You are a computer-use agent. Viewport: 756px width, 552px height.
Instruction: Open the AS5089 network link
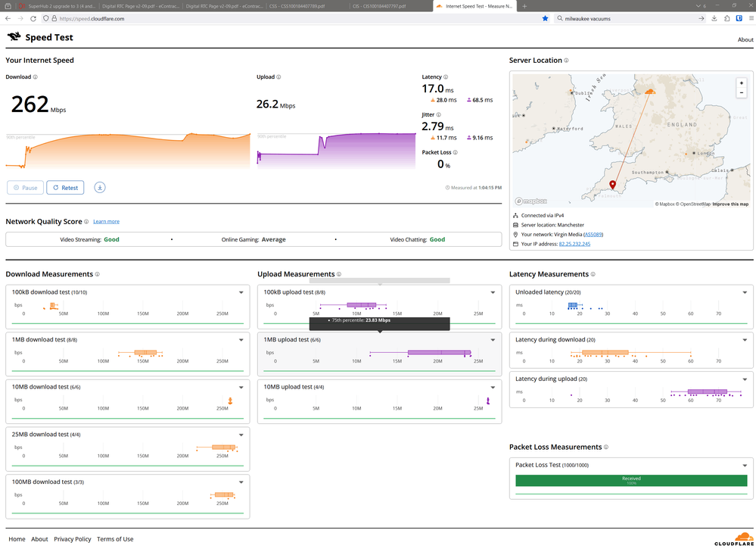pos(593,235)
